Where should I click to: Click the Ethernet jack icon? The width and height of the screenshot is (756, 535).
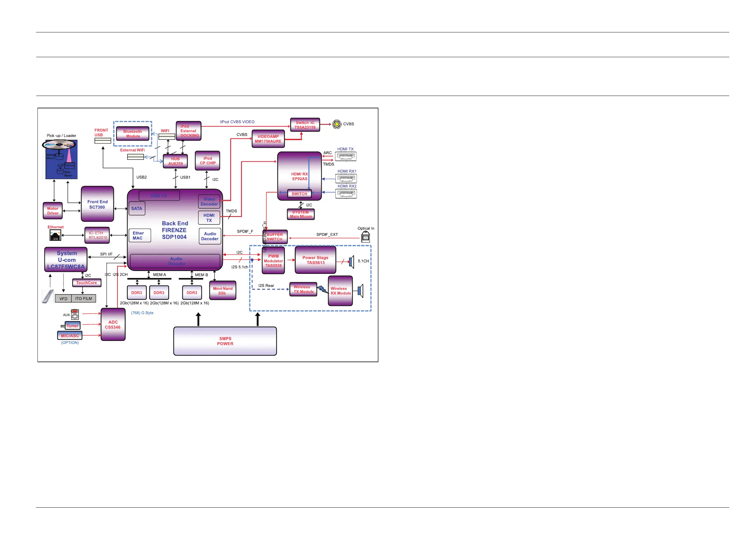pos(55,235)
